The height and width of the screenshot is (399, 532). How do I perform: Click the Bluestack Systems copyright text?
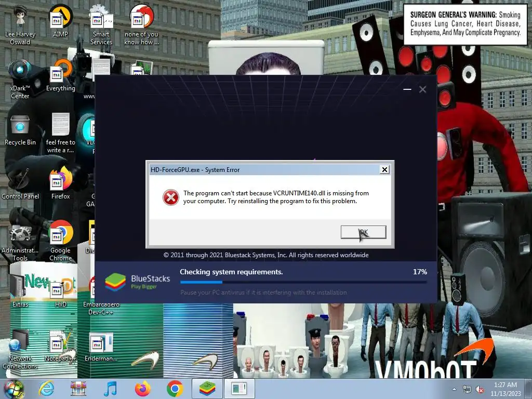pos(265,255)
